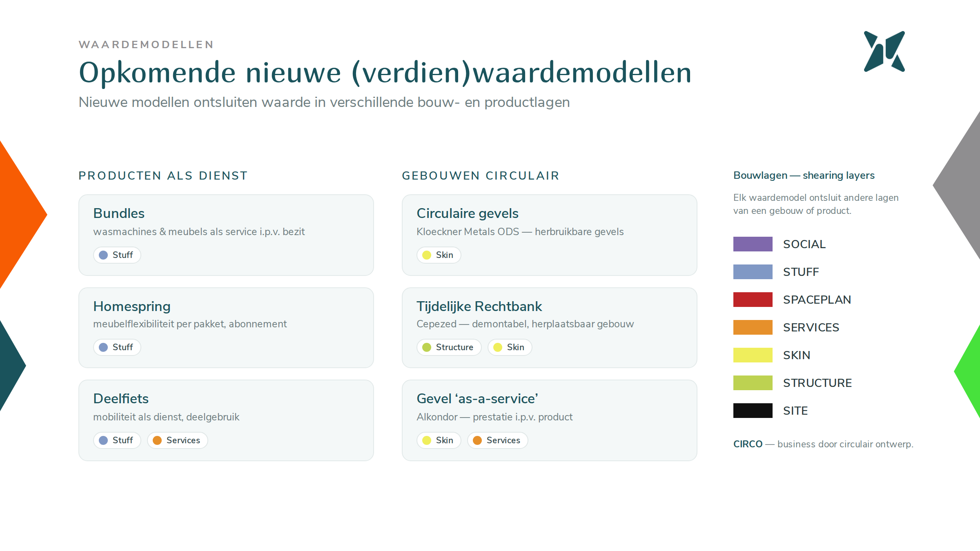Click the Services tag in Deelfiets card
Viewport: 980px width, 551px height.
point(178,440)
